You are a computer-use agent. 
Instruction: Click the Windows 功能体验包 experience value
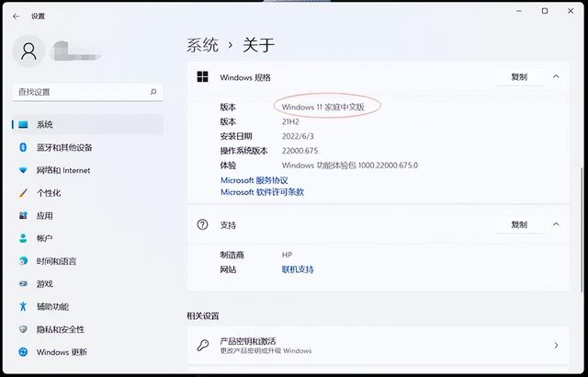(350, 166)
